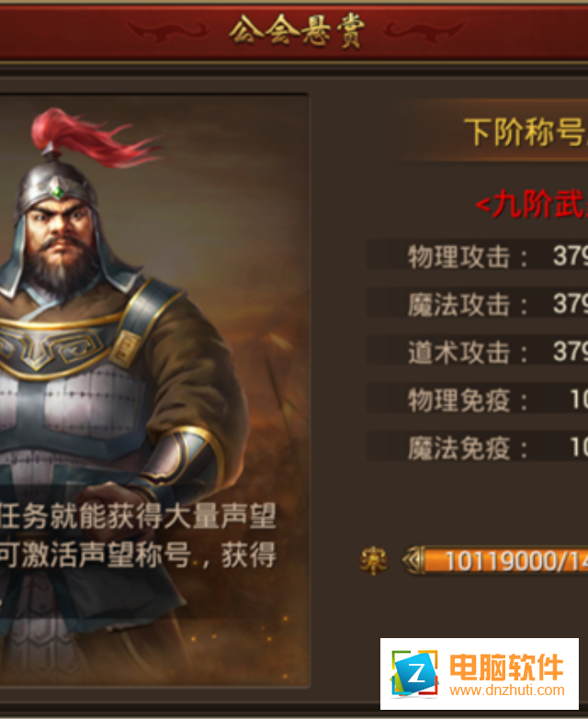Image resolution: width=588 pixels, height=719 pixels.
Task: Click the green gem on warrior's helmet
Action: pyautogui.click(x=57, y=191)
